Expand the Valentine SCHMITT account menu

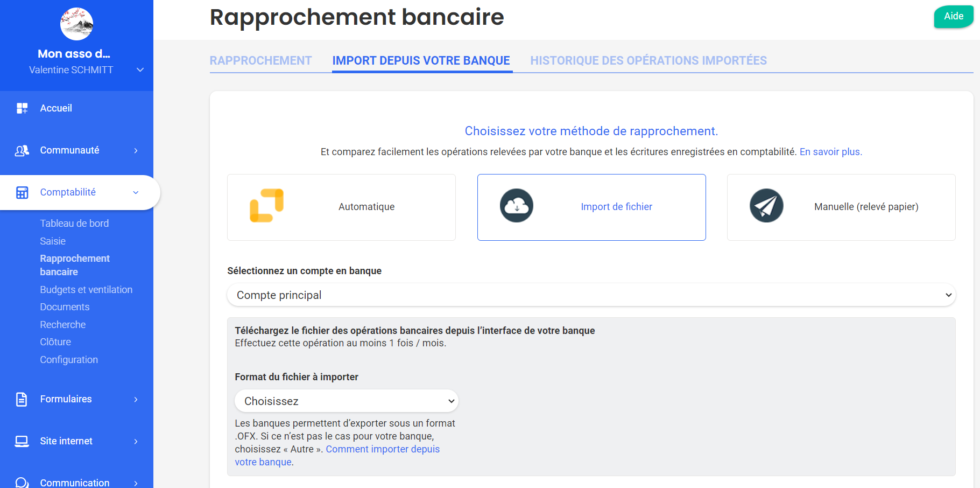tap(140, 70)
